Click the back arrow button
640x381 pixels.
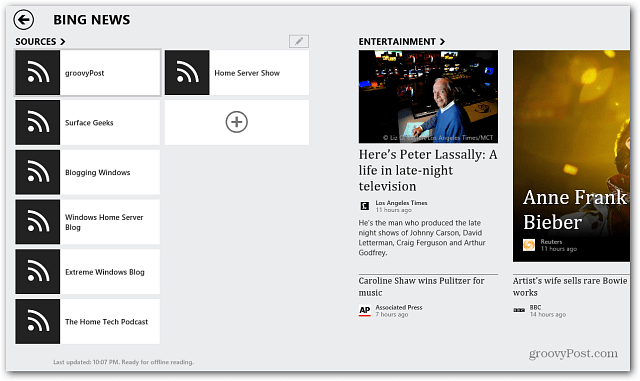tap(23, 20)
